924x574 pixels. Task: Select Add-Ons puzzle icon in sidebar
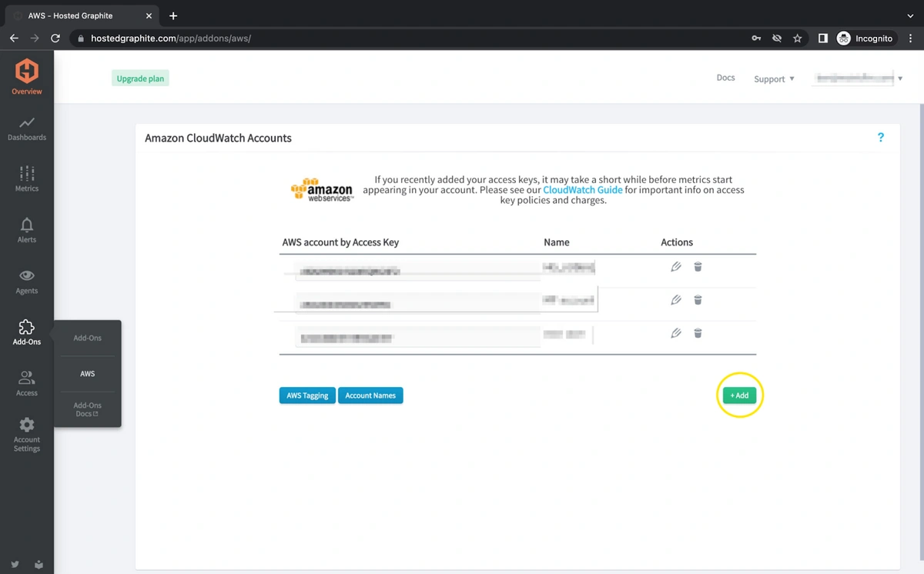pyautogui.click(x=27, y=332)
